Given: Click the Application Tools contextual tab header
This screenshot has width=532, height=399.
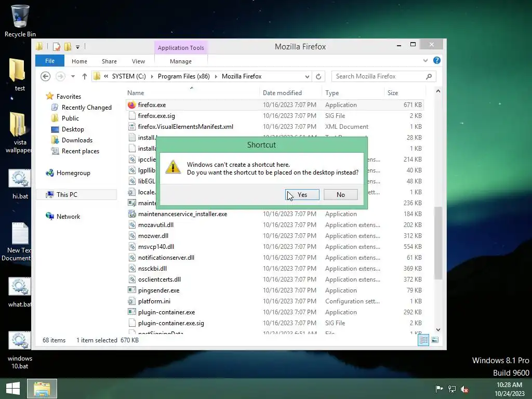Looking at the screenshot, I should tap(181, 47).
